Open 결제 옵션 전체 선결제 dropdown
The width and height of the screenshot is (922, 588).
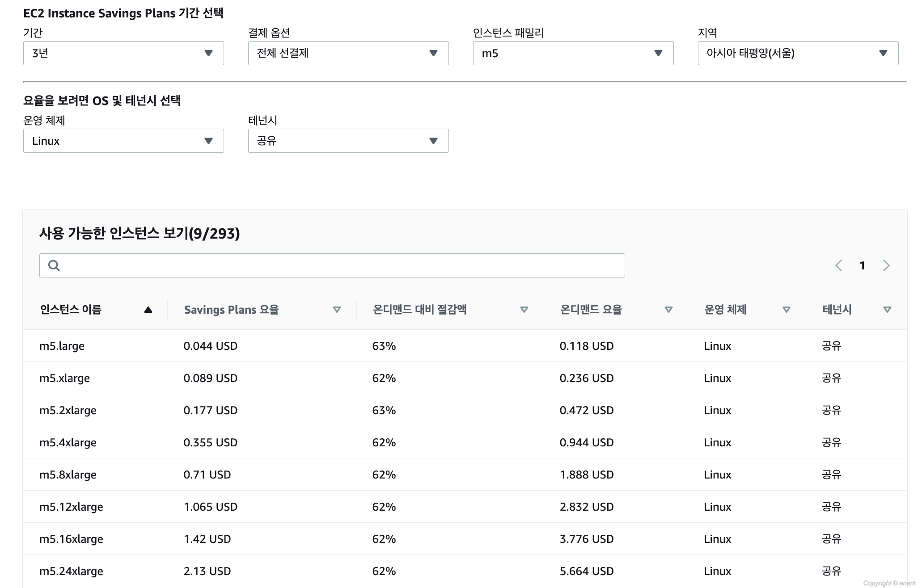pyautogui.click(x=348, y=53)
